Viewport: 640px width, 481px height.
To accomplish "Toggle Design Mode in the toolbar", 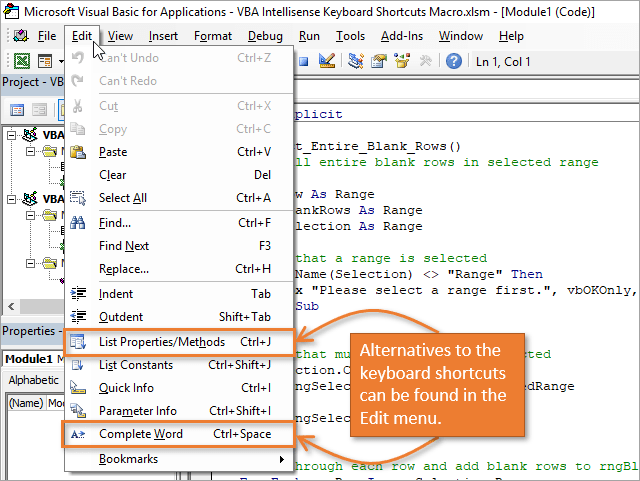I will 326,60.
